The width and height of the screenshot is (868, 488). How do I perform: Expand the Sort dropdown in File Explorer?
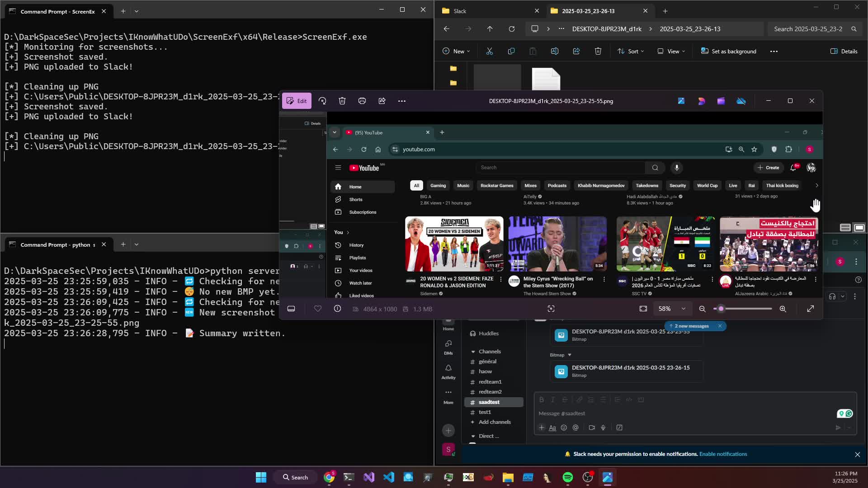(x=631, y=51)
